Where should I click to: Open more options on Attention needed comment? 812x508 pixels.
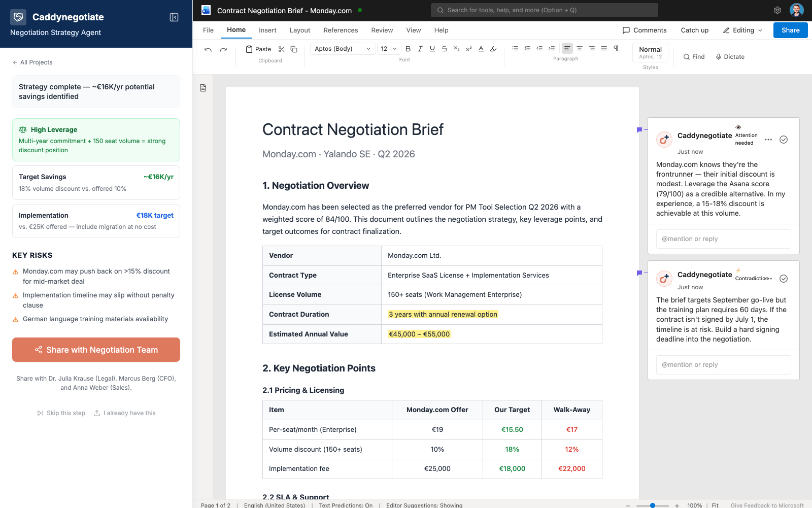[768, 140]
